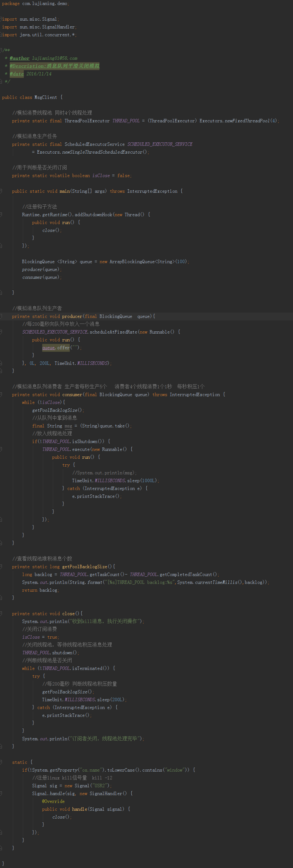
Task: Click getPoolBacklogSize() call in consumer
Action: coord(57,411)
